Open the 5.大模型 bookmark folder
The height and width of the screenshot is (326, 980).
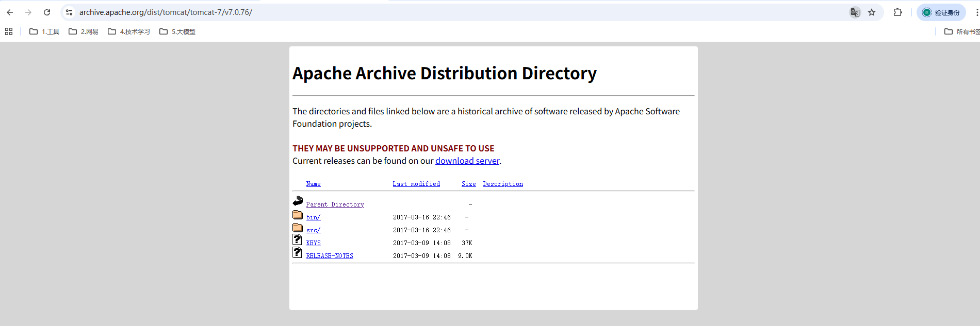pos(177,31)
